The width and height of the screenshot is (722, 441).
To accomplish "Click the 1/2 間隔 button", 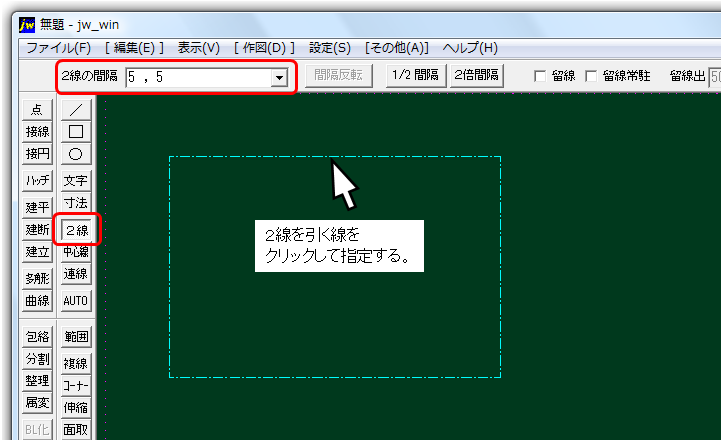I will [415, 75].
